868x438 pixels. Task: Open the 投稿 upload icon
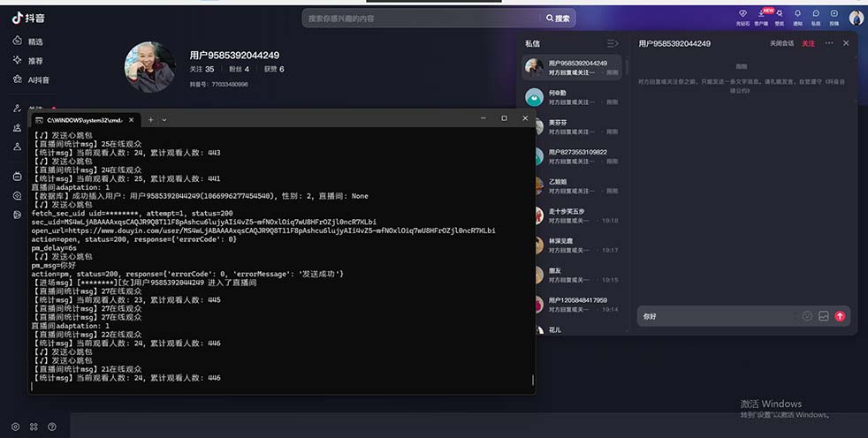tap(834, 16)
